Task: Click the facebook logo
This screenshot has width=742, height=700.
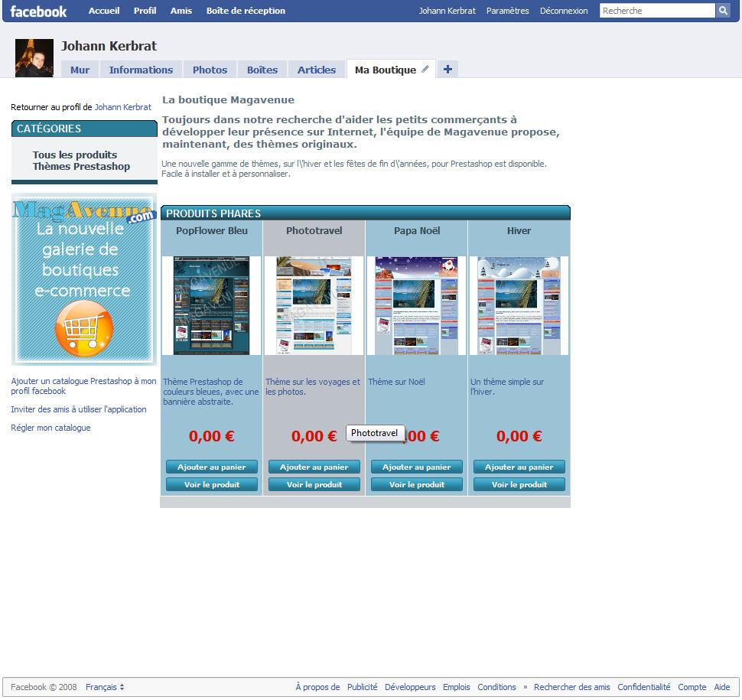Action: 38,11
